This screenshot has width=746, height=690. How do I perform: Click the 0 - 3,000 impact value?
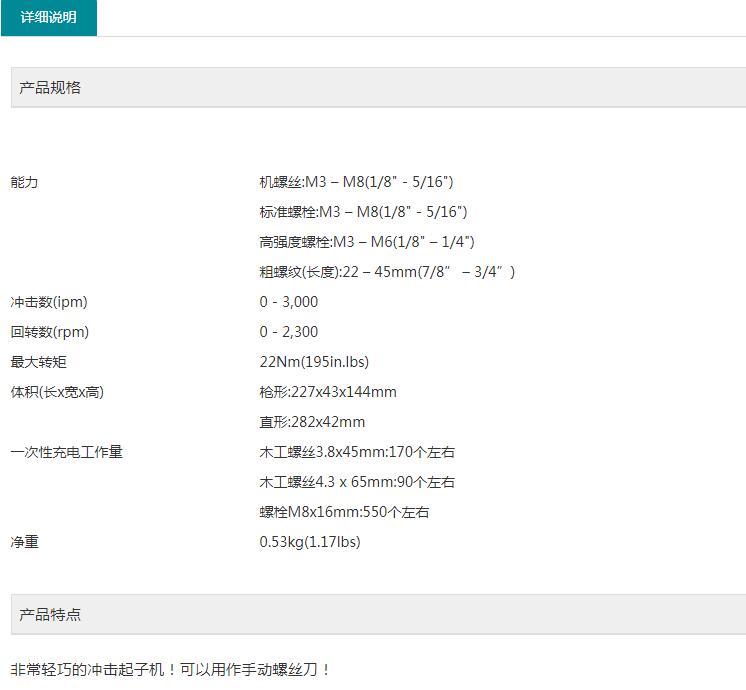pyautogui.click(x=289, y=302)
